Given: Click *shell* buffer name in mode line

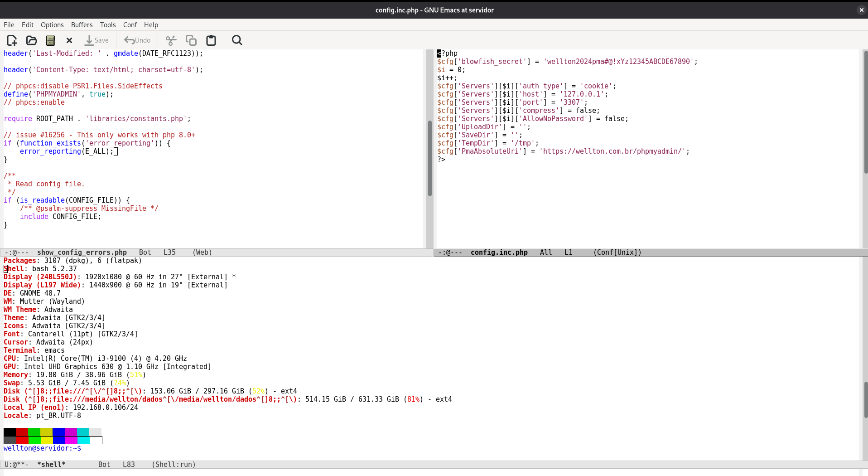Looking at the screenshot, I should (51, 465).
